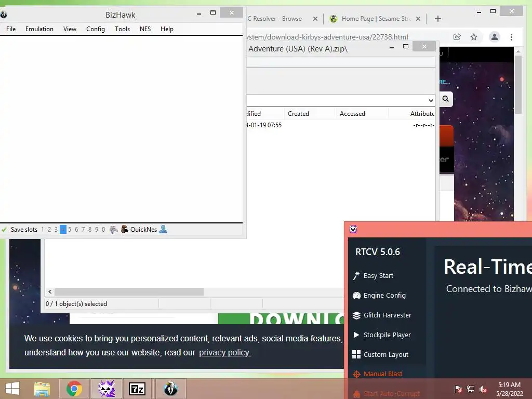The image size is (532, 399).
Task: Close the Resolver - Browse tab
Action: pos(315,19)
